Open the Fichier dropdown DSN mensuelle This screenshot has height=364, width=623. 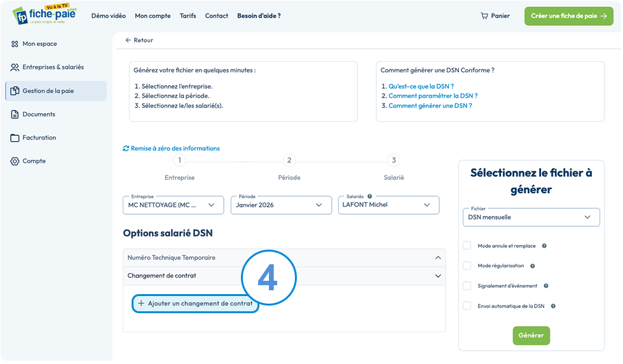[x=531, y=217]
